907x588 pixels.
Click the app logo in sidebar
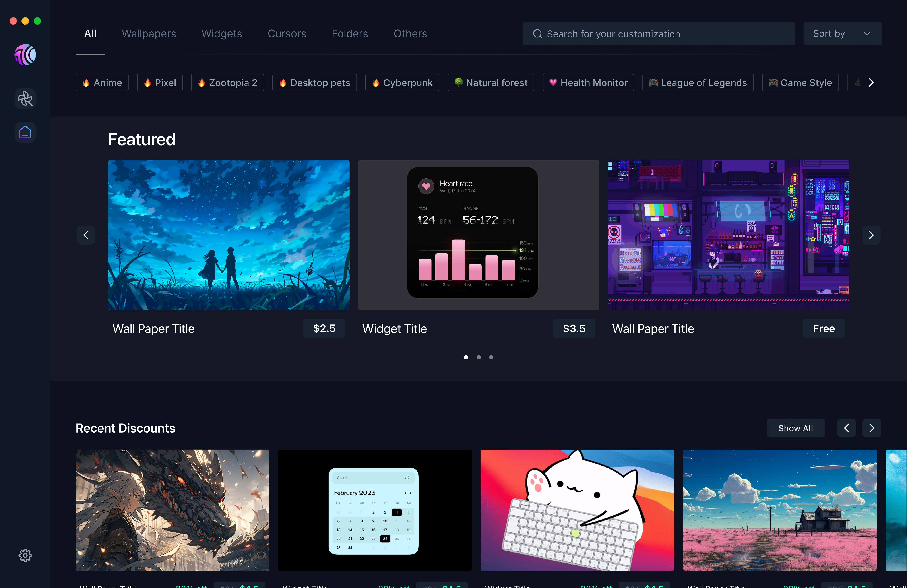point(25,55)
